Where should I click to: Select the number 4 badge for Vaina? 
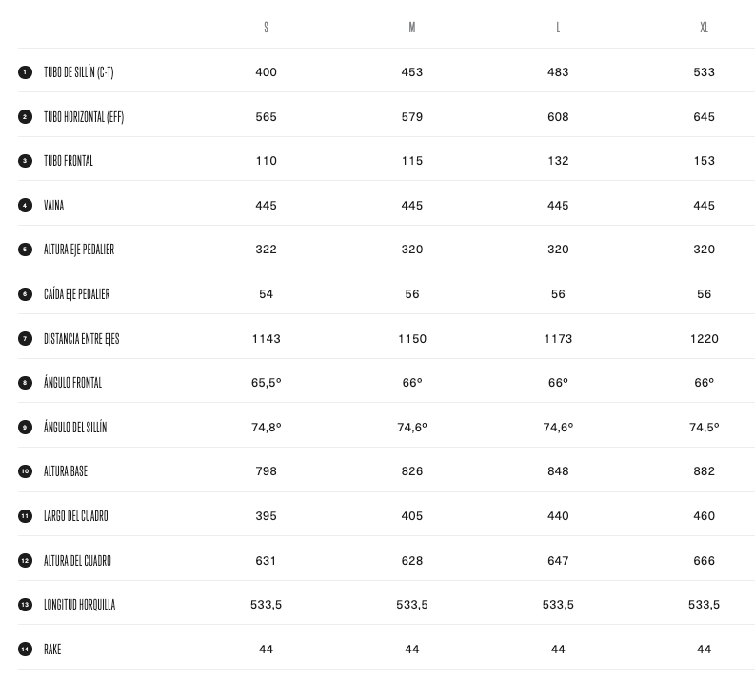point(26,206)
